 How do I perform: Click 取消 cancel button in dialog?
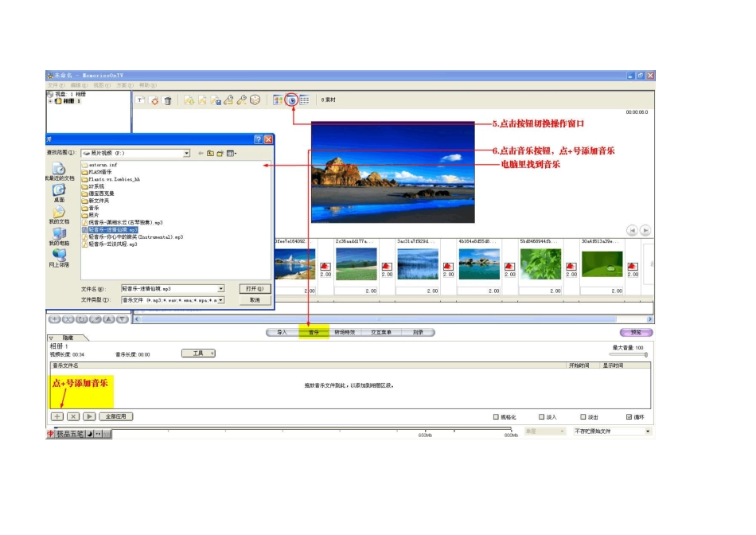255,300
